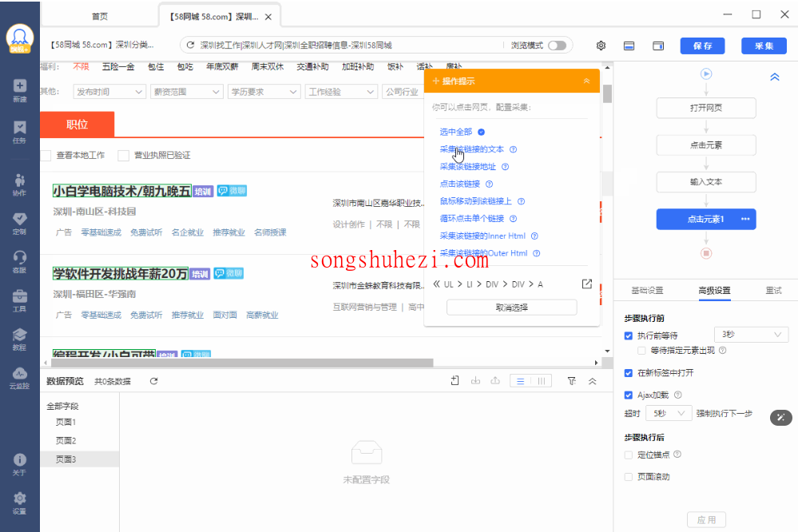The width and height of the screenshot is (798, 532).
Task: Collapse the workflow panel double chevron
Action: [x=775, y=77]
